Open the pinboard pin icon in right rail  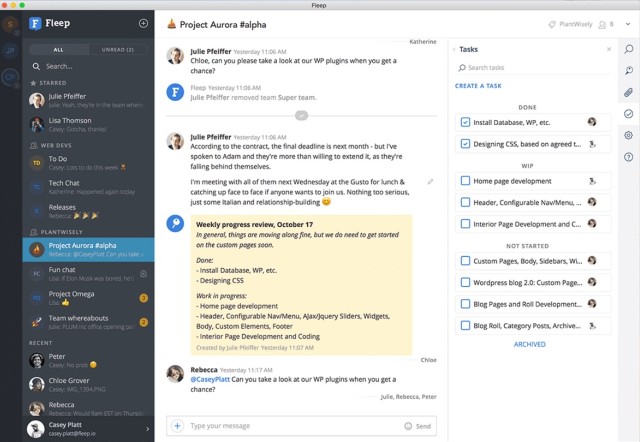[x=629, y=71]
